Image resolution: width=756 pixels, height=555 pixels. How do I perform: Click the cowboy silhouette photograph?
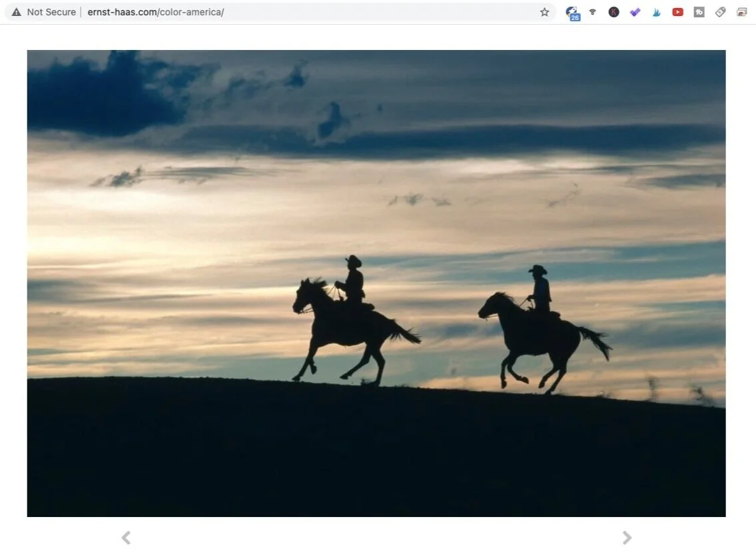point(376,283)
